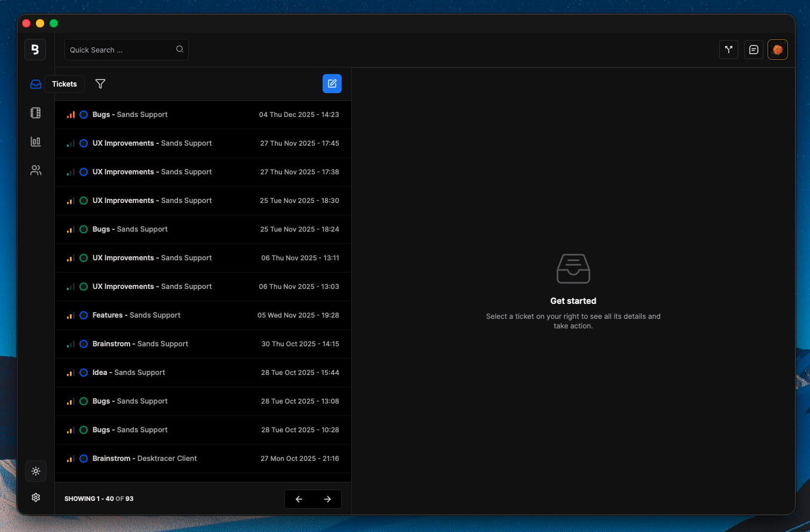Open the Tickets inbox icon in sidebar

coord(36,84)
